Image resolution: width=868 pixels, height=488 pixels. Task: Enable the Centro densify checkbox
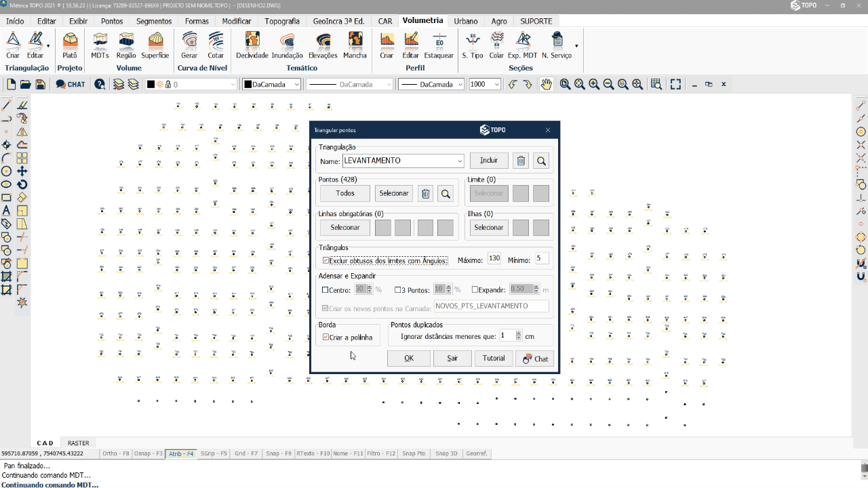325,289
